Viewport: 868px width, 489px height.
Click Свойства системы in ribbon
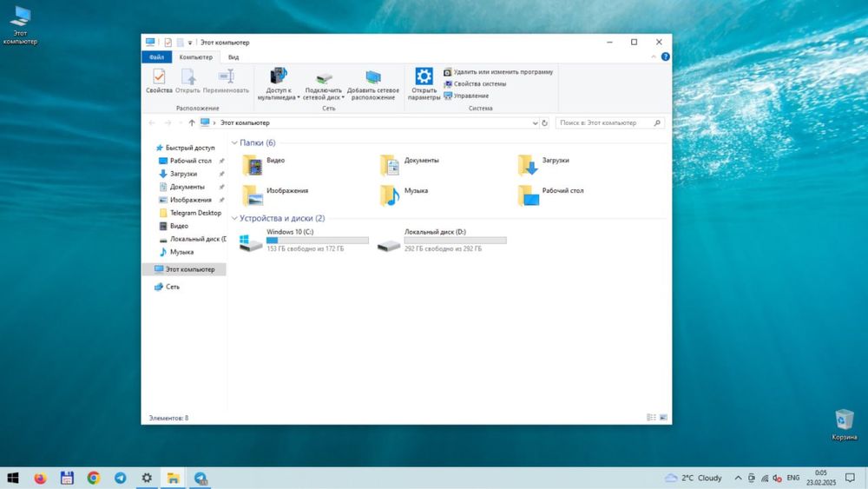475,83
